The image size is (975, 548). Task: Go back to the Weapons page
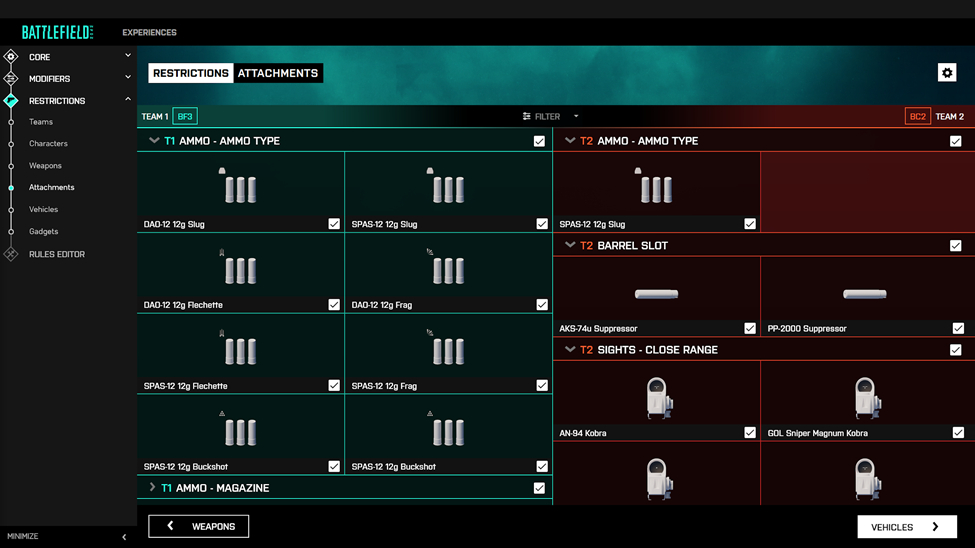[x=199, y=526]
